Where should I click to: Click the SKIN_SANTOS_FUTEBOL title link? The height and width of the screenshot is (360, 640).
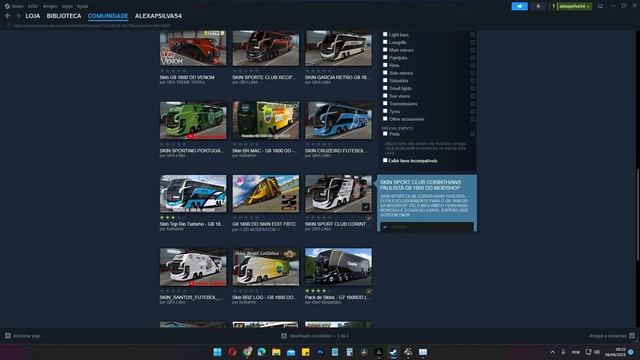[191, 298]
